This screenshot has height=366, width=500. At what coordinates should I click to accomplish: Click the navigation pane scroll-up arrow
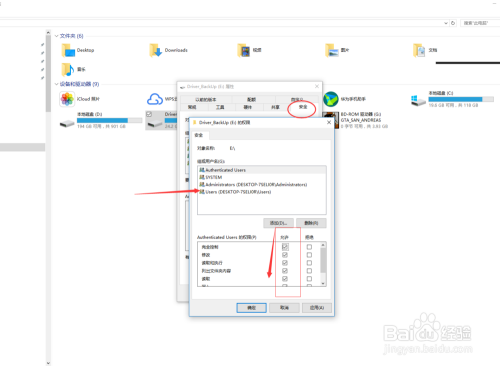[x=48, y=33]
